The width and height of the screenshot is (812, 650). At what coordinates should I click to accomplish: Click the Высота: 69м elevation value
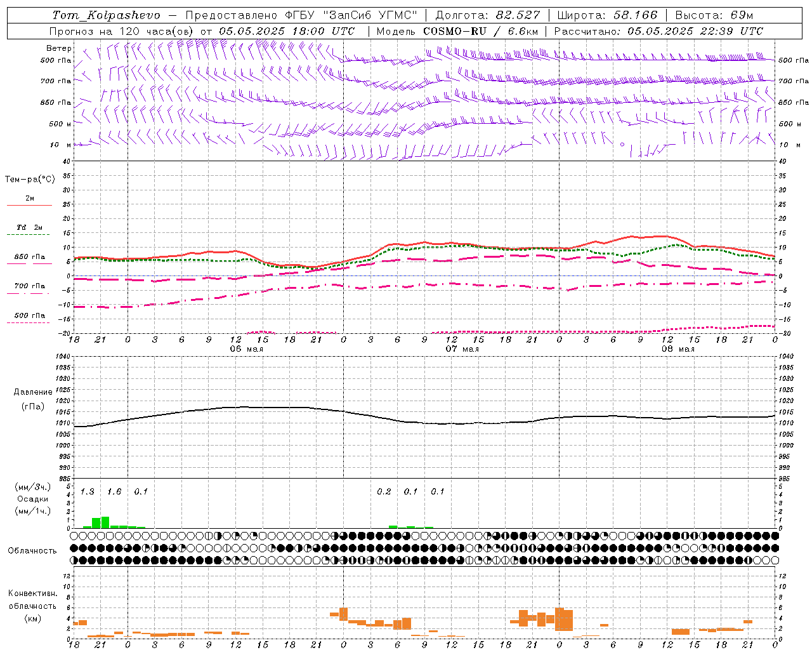pos(714,15)
